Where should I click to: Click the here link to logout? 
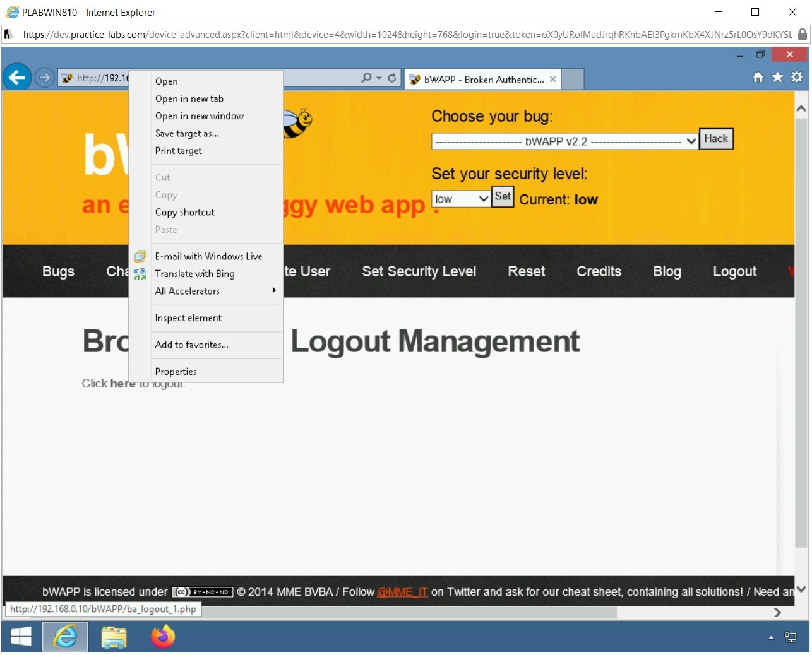coord(121,383)
